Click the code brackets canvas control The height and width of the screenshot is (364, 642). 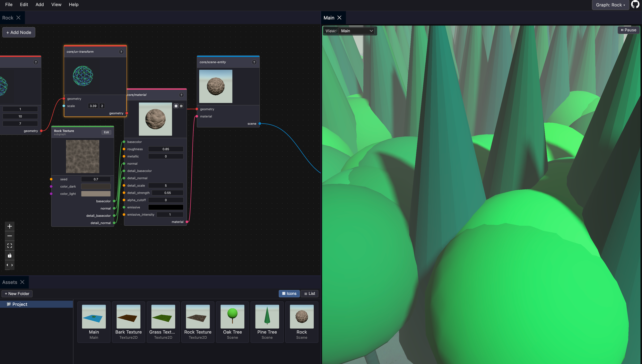coord(10,265)
